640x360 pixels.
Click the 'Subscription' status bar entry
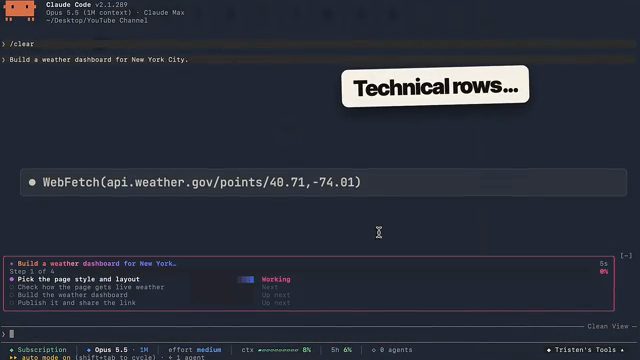coord(38,350)
